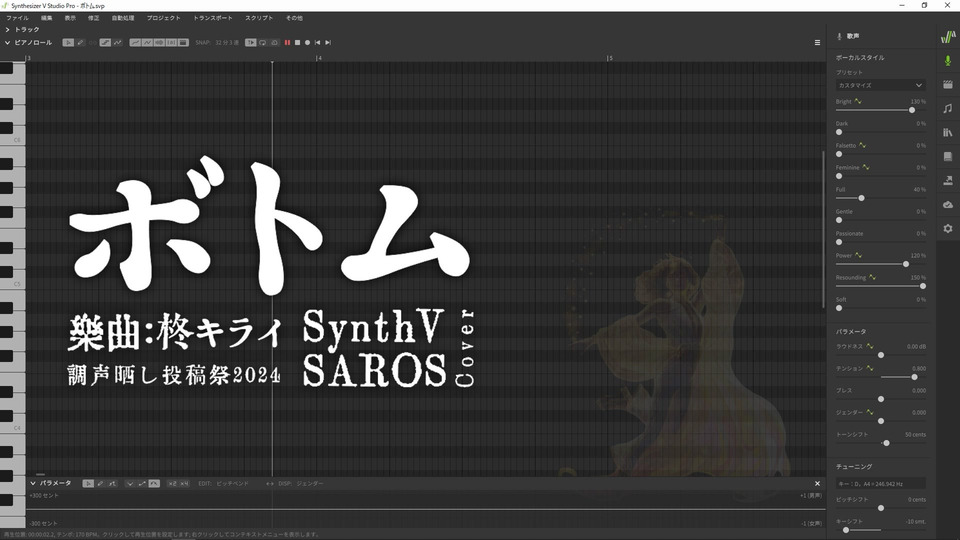Screen dimensions: 960x540
Task: Open the voice microphone side panel
Action: click(948, 61)
